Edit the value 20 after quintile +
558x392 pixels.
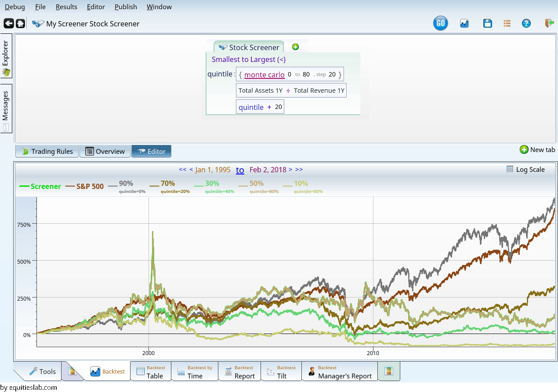279,107
